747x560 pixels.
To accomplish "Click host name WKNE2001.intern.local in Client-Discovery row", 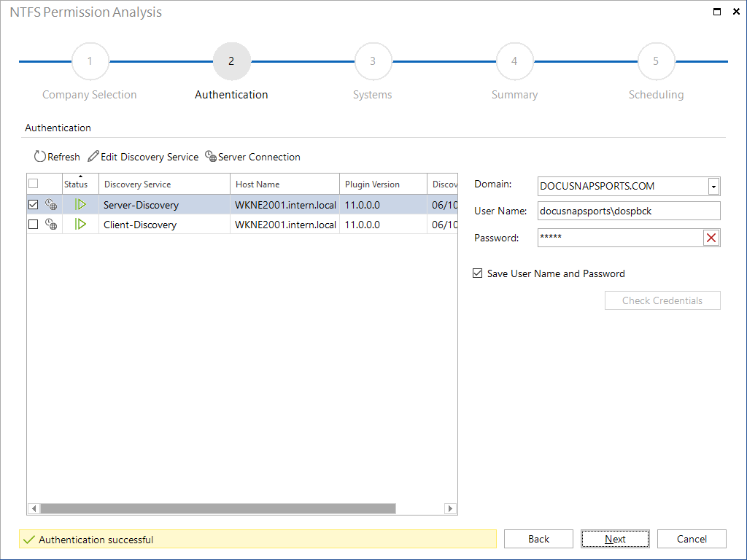I will 285,225.
